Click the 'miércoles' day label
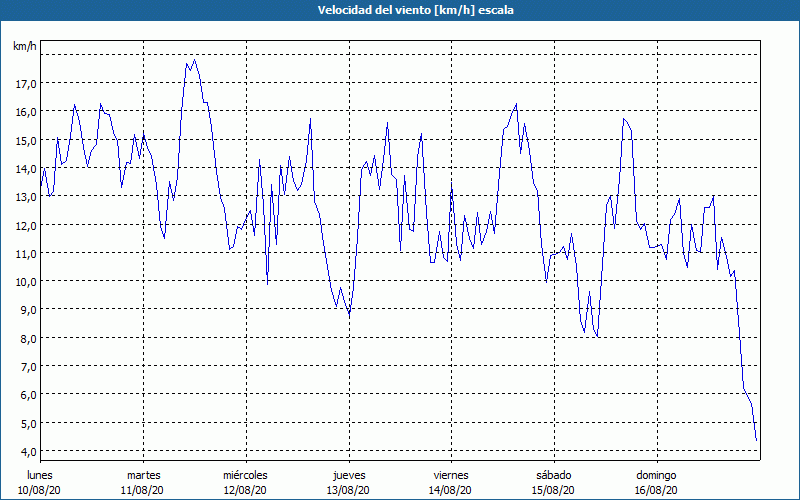 coord(245,475)
